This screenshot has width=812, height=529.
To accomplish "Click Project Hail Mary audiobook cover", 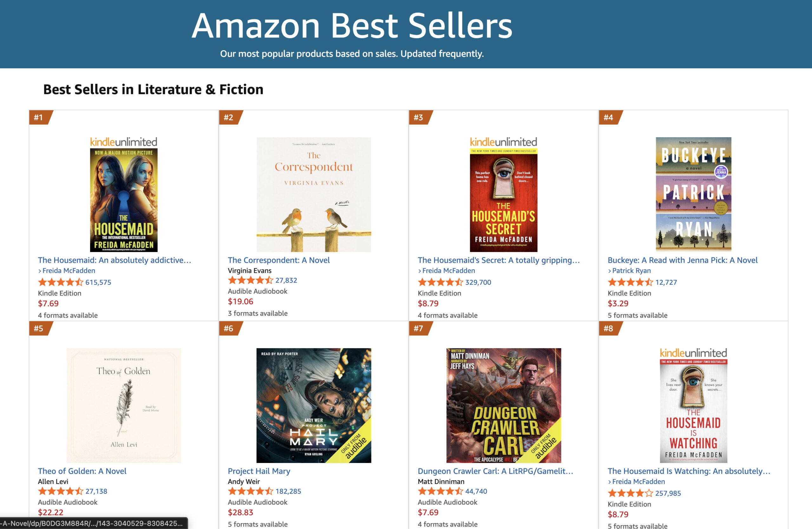I will click(x=314, y=405).
